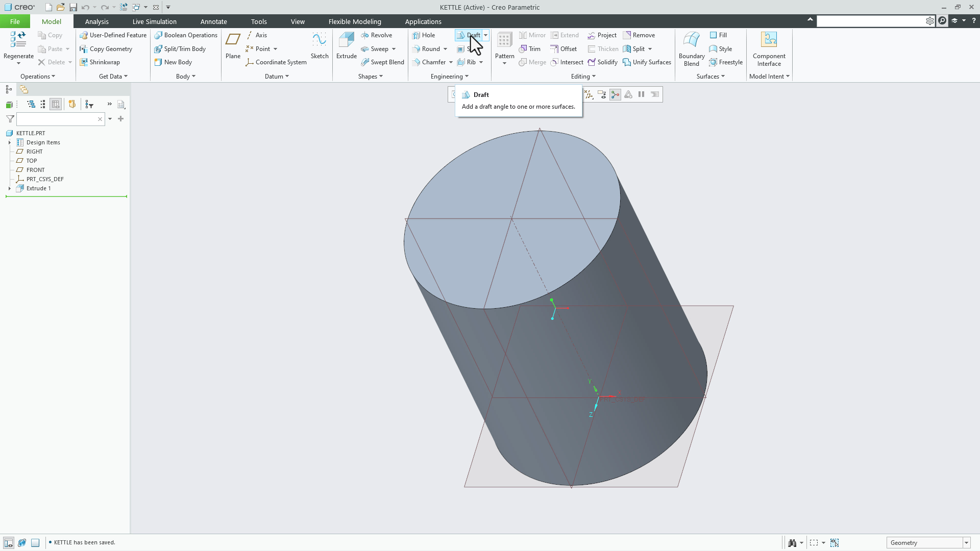The height and width of the screenshot is (551, 980).
Task: Activate the Shrinkwrap tool
Action: [100, 62]
